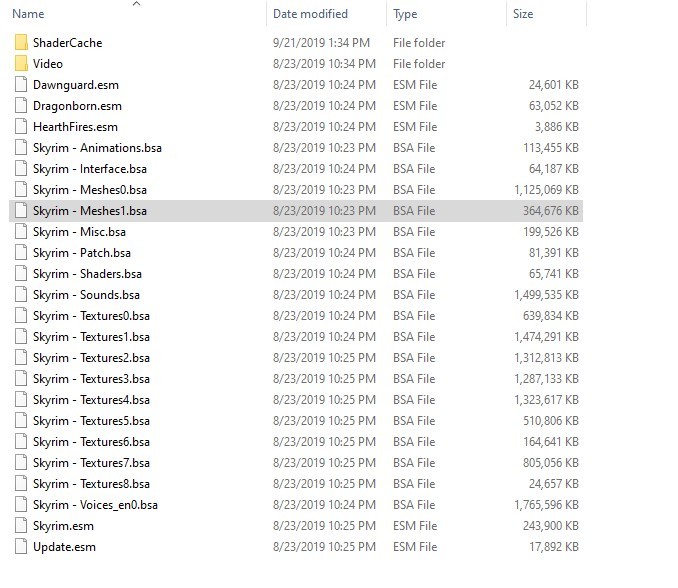Screen dimensions: 678x588
Task: Select the Skyrim - Animations.bsa name
Action: tap(97, 148)
